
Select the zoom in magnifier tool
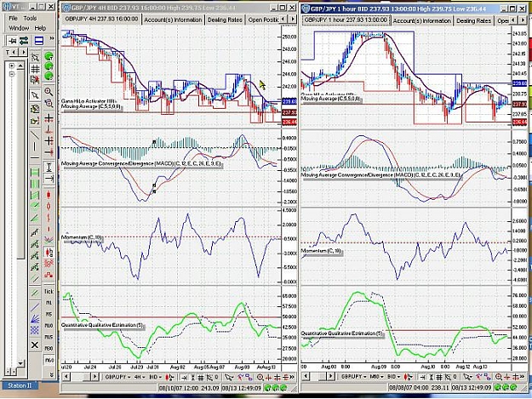49,92
